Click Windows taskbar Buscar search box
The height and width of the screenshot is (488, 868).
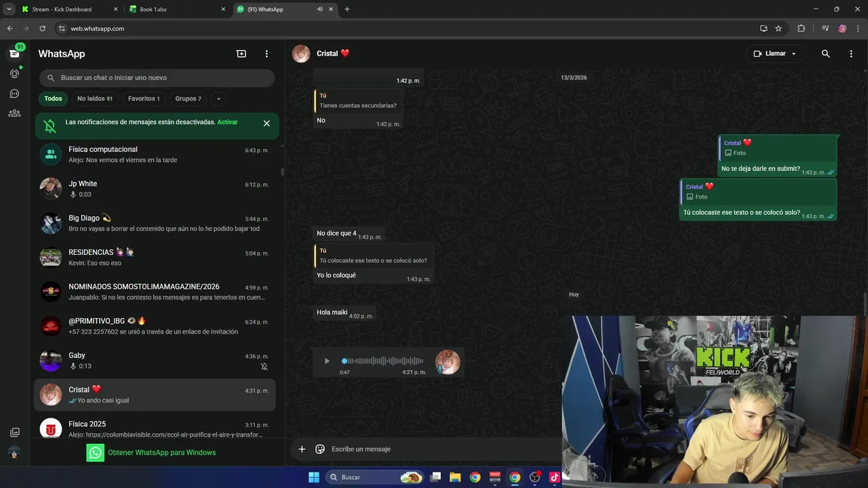[375, 477]
